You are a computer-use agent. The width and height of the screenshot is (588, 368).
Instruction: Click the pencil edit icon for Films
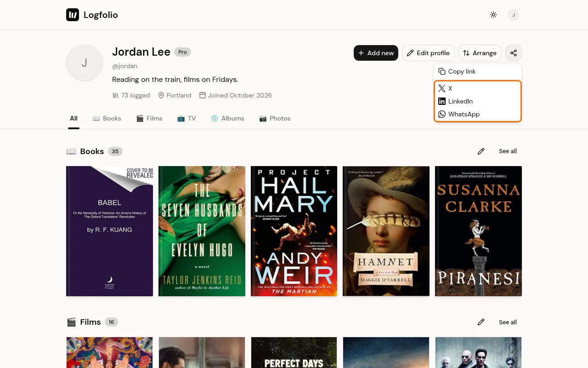[481, 322]
